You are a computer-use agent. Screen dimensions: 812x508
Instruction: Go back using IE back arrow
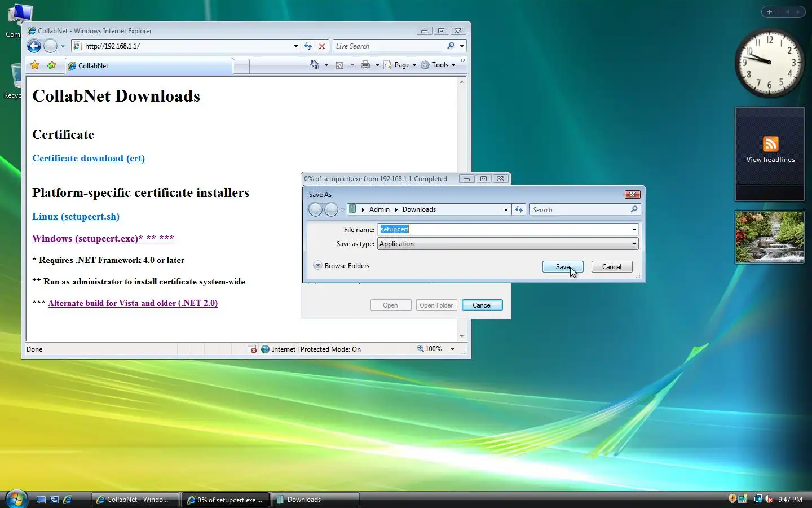tap(34, 46)
